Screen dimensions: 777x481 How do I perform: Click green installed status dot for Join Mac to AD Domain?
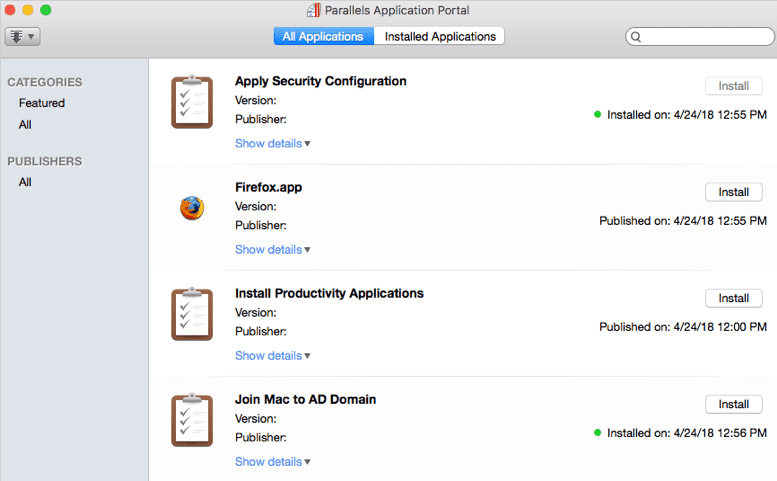click(598, 432)
